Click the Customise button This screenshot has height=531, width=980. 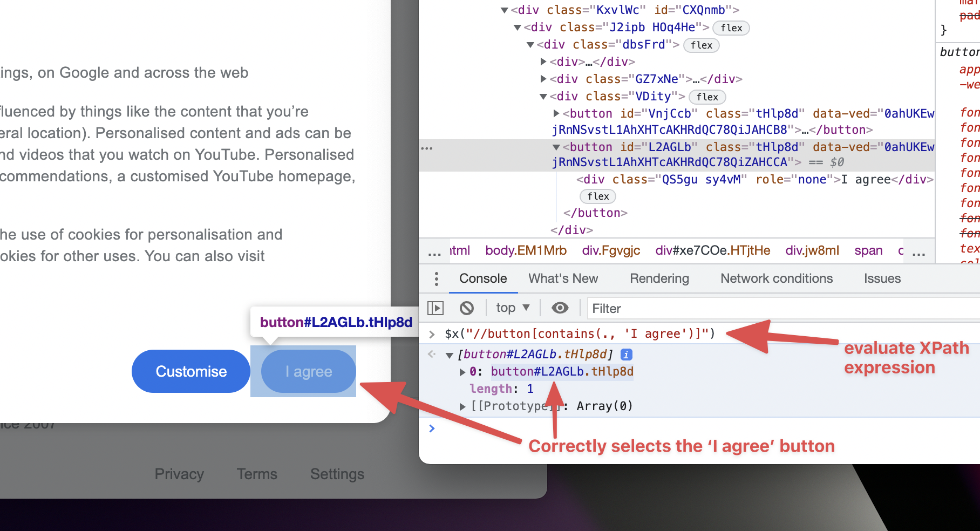pos(190,371)
